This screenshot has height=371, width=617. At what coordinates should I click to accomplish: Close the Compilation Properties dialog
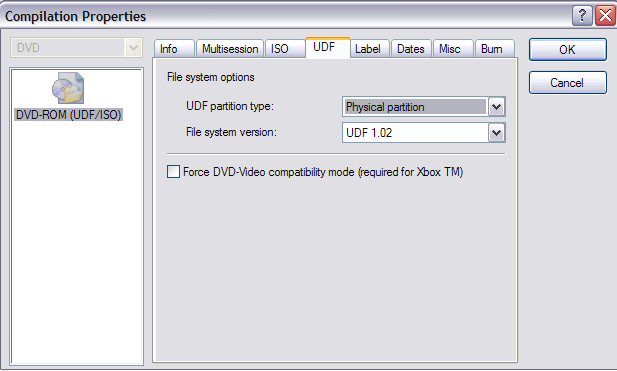[605, 16]
